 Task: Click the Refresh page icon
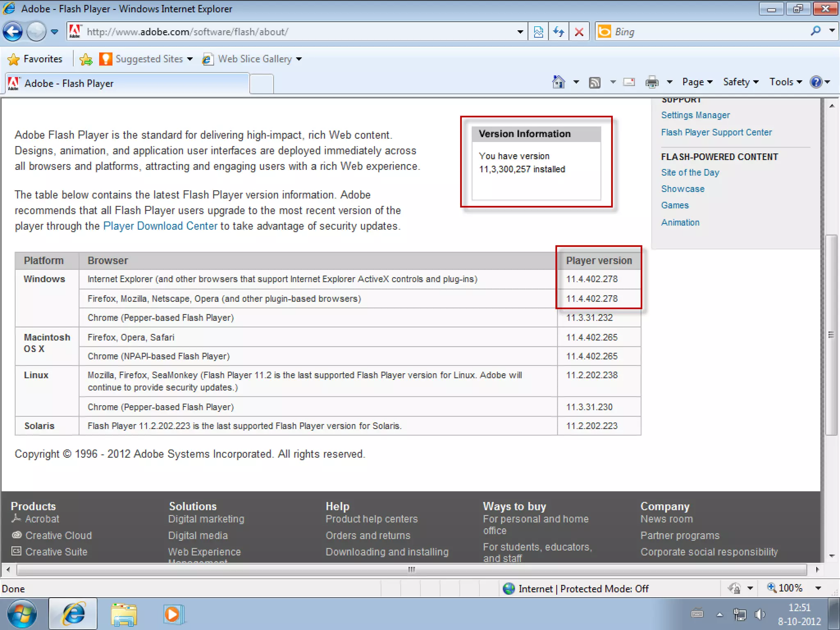coord(559,32)
